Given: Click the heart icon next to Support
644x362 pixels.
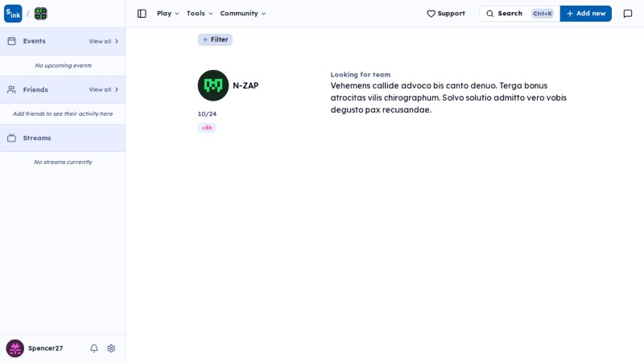Looking at the screenshot, I should (x=431, y=14).
